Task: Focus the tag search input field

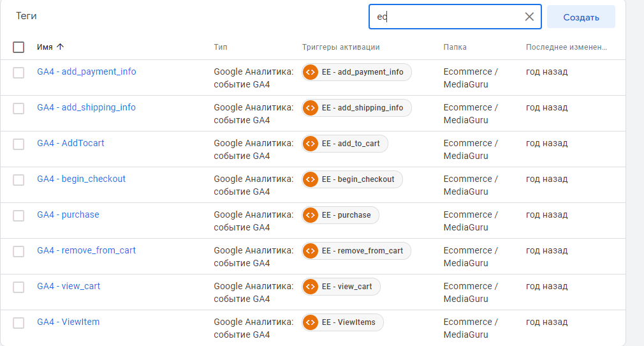Action: pyautogui.click(x=446, y=17)
